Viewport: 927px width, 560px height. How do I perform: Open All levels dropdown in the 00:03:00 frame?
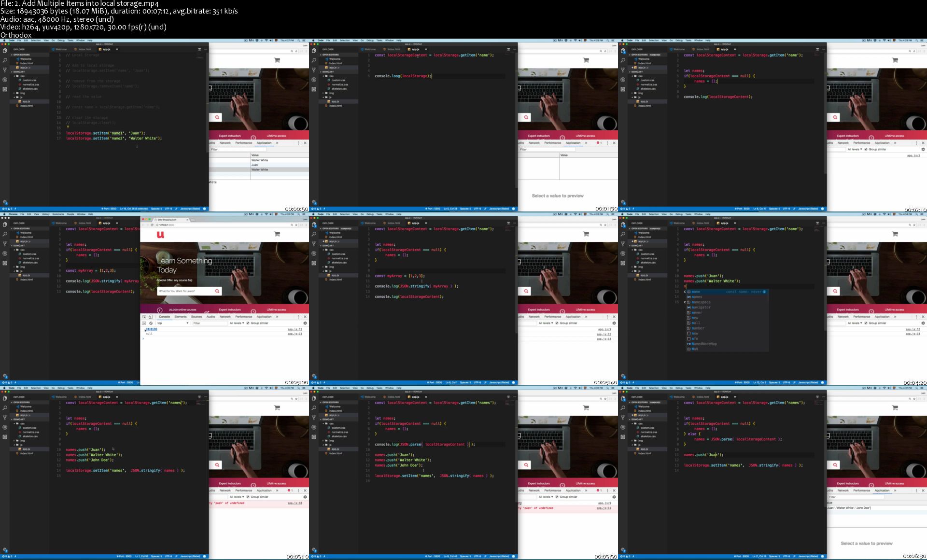[237, 323]
